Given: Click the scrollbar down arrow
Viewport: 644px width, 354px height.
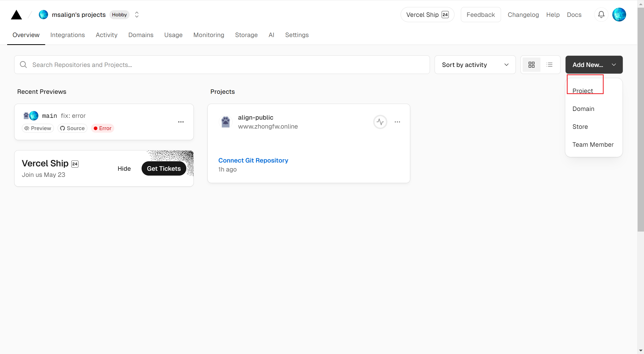Looking at the screenshot, I should pos(641,350).
